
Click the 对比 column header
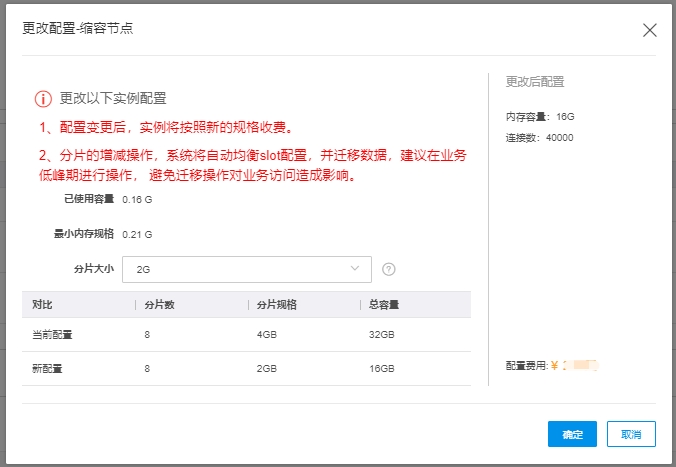click(x=43, y=305)
